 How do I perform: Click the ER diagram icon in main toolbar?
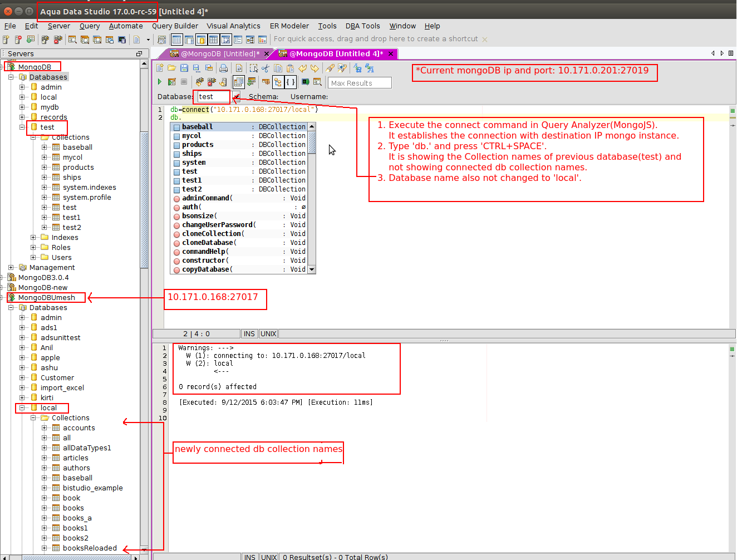point(250,40)
